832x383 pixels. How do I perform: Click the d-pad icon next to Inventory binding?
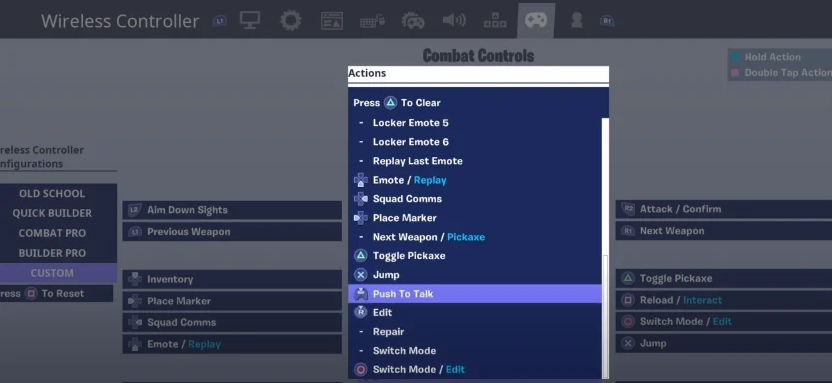pyautogui.click(x=135, y=279)
